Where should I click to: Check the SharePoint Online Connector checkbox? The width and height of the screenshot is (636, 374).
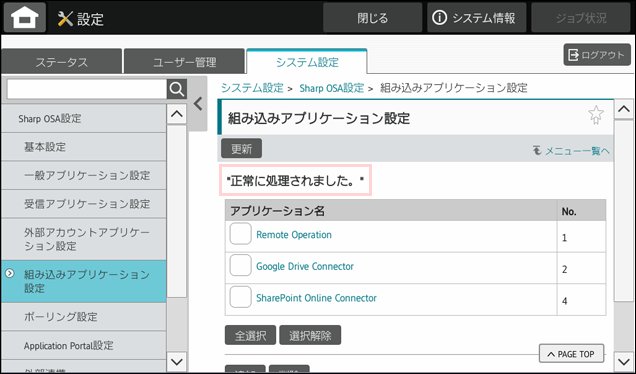tap(241, 297)
